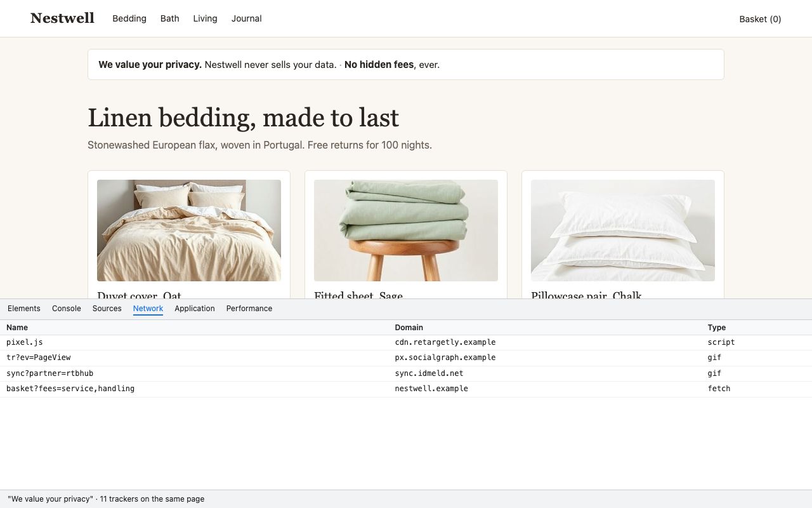Click the 'No hidden fees' banner text
This screenshot has width=812, height=508.
coord(379,65)
